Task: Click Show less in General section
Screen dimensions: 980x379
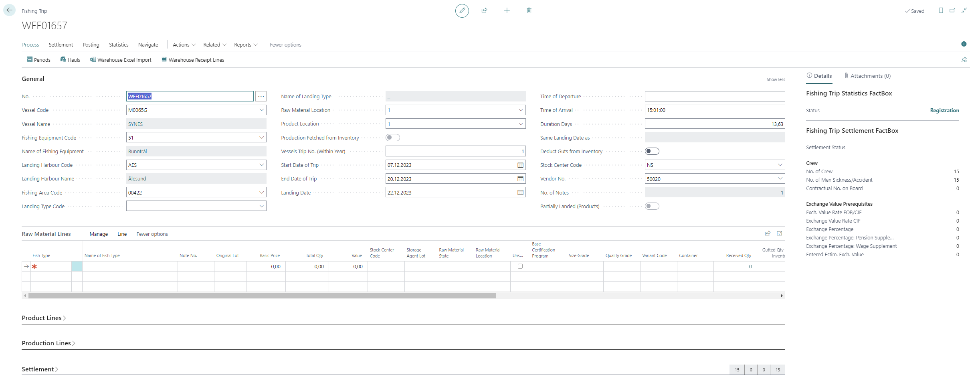Action: pos(776,79)
